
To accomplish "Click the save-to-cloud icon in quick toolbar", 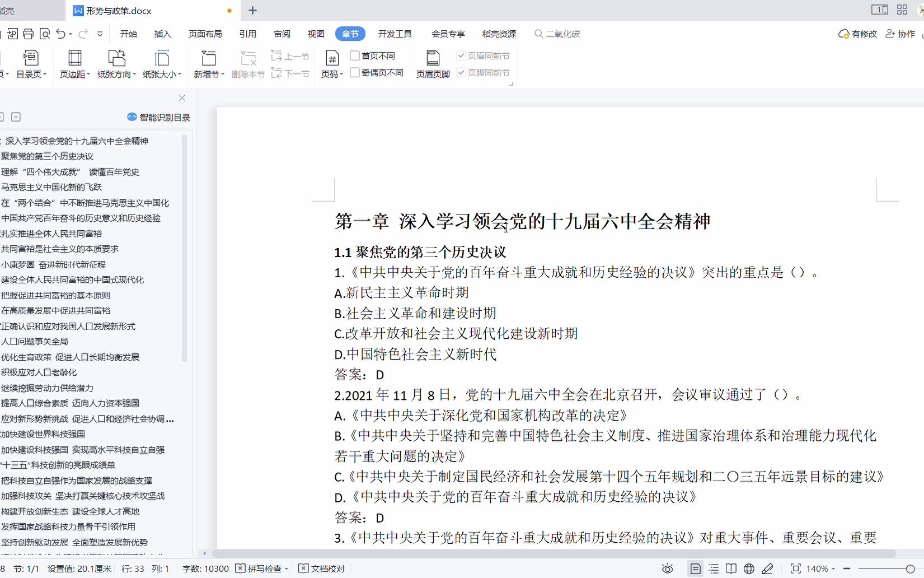I will click(x=12, y=34).
